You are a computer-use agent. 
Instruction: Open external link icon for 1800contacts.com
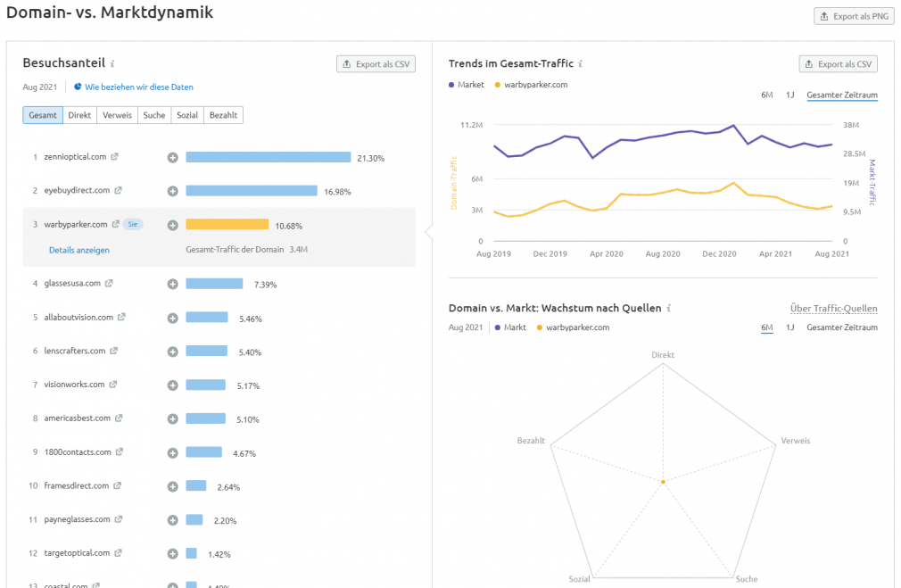tap(119, 451)
